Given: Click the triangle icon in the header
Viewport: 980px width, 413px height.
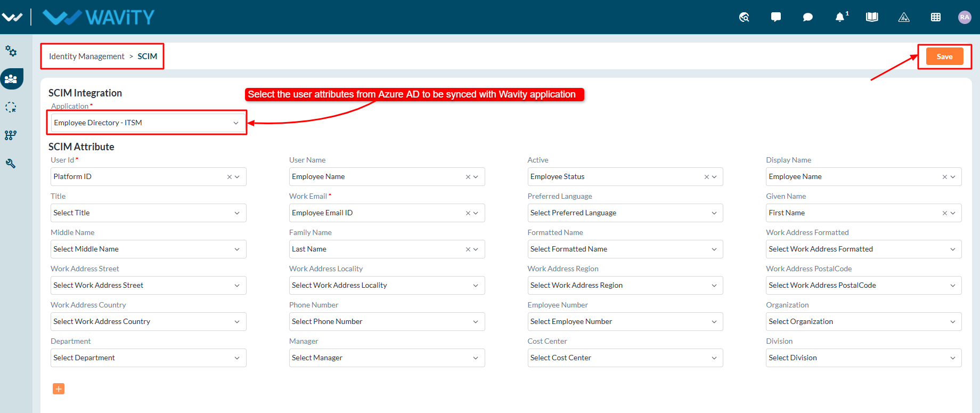Looking at the screenshot, I should coord(904,17).
